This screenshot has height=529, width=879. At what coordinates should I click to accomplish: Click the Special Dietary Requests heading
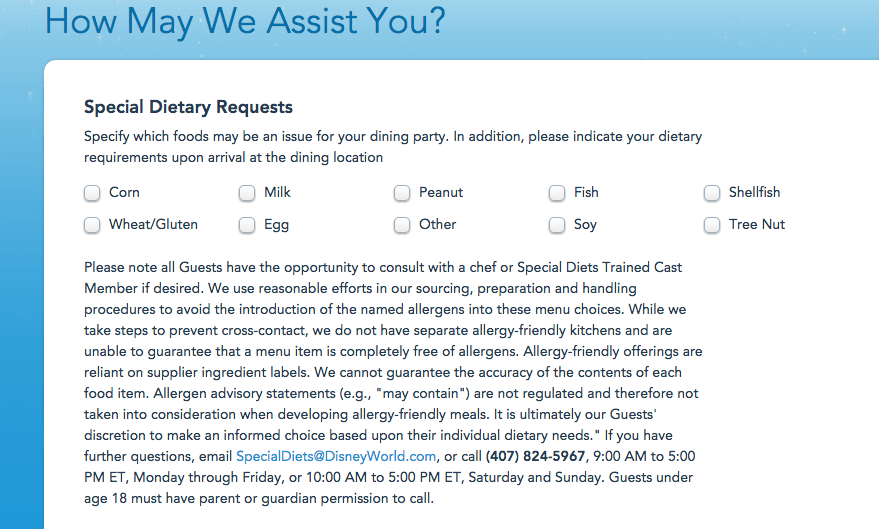188,107
